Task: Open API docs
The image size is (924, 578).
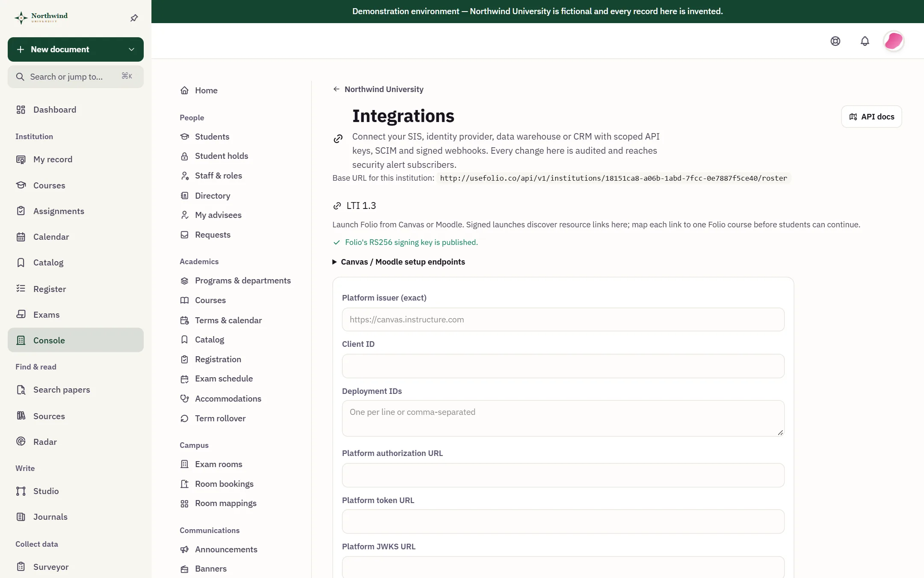Action: pyautogui.click(x=871, y=117)
